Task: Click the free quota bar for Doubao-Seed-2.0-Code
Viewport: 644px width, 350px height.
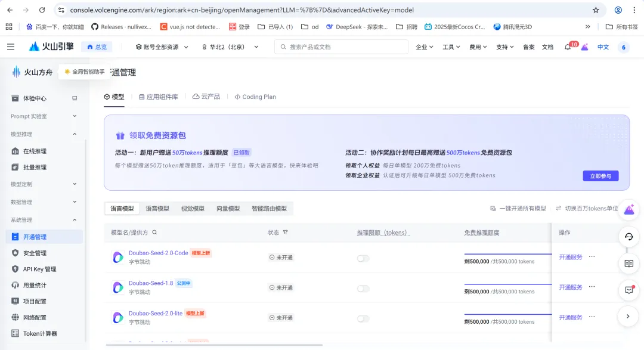Action: [507, 254]
